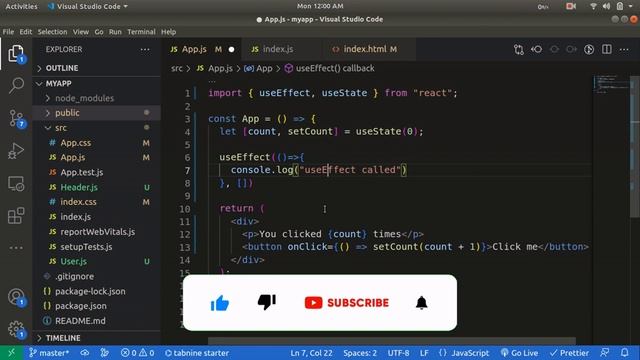640x360 pixels.
Task: Open the Terminal menu
Action: pyautogui.click(x=141, y=32)
